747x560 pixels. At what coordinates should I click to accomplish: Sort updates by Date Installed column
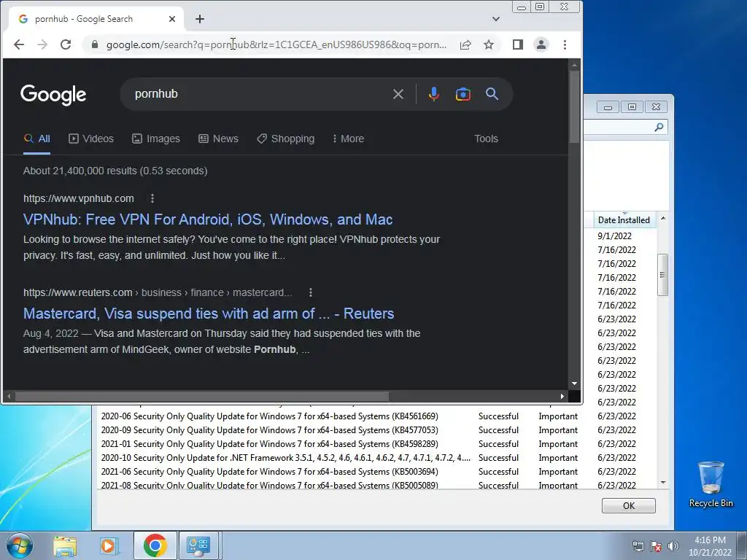point(624,220)
